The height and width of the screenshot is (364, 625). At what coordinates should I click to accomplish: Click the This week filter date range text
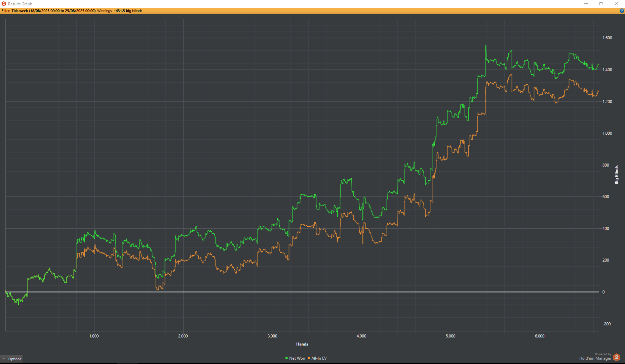[53, 11]
